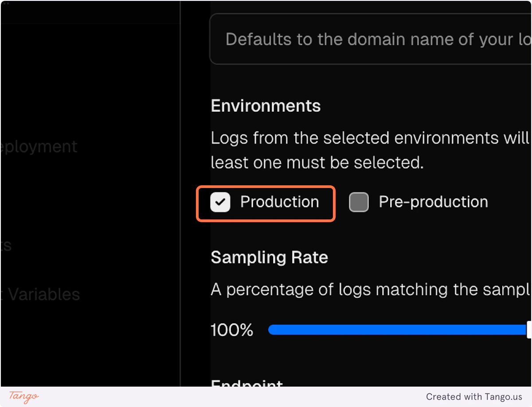Open the Created with Tango.us link

pyautogui.click(x=475, y=397)
